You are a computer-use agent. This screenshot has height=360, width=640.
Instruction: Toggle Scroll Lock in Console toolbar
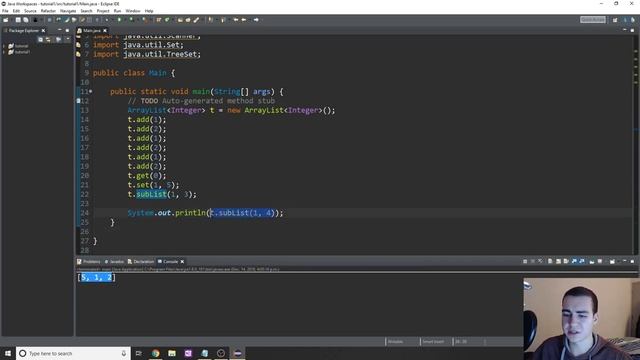558,261
